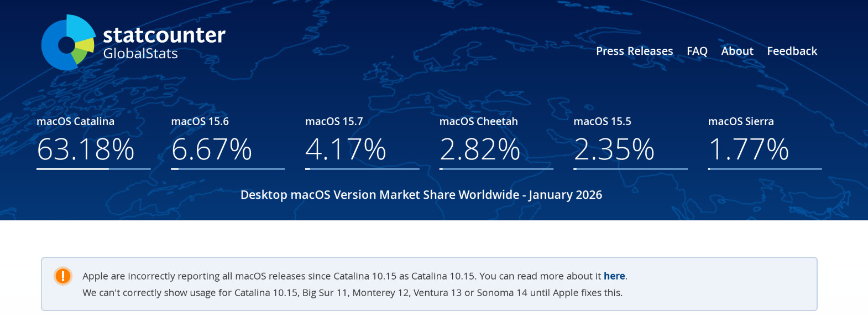
Task: Click the orange exclamation warning icon
Action: (63, 276)
